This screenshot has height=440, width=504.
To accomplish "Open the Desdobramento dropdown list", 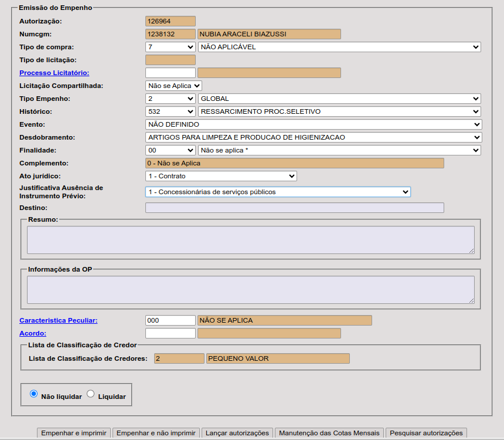I will click(x=313, y=137).
